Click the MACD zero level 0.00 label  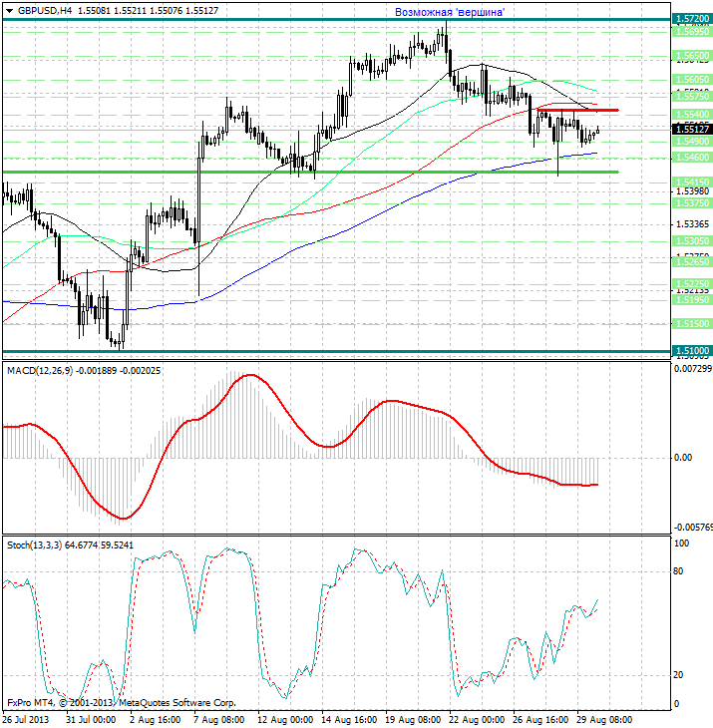tap(683, 458)
